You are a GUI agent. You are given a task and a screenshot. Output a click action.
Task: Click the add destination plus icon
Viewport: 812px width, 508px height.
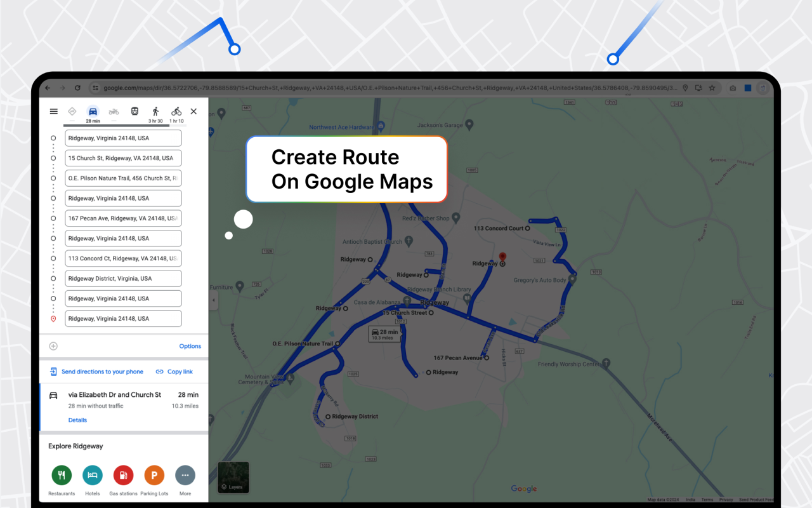[x=53, y=346]
